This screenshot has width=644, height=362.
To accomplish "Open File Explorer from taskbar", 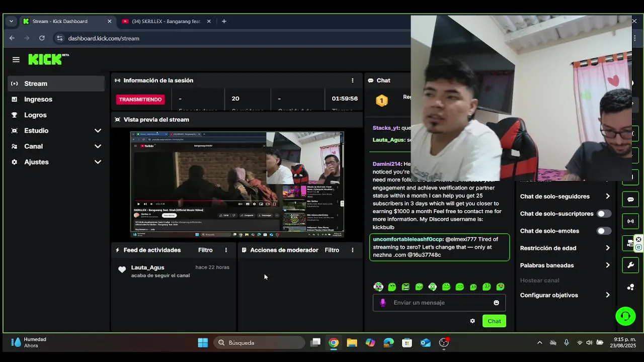I will 352,343.
